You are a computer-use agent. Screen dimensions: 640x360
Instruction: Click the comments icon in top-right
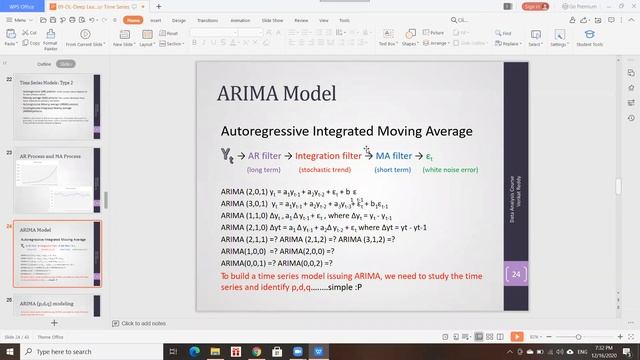(611, 20)
